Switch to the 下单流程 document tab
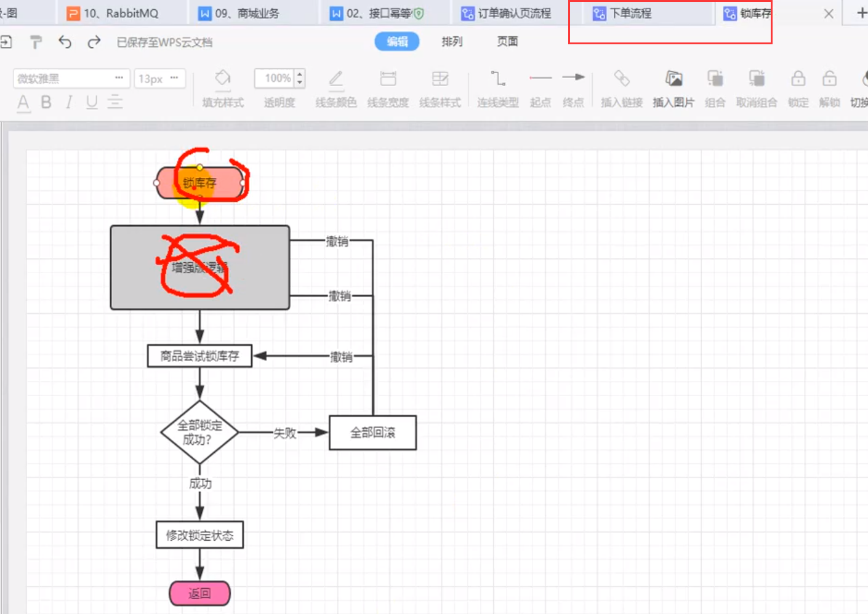 tap(630, 14)
